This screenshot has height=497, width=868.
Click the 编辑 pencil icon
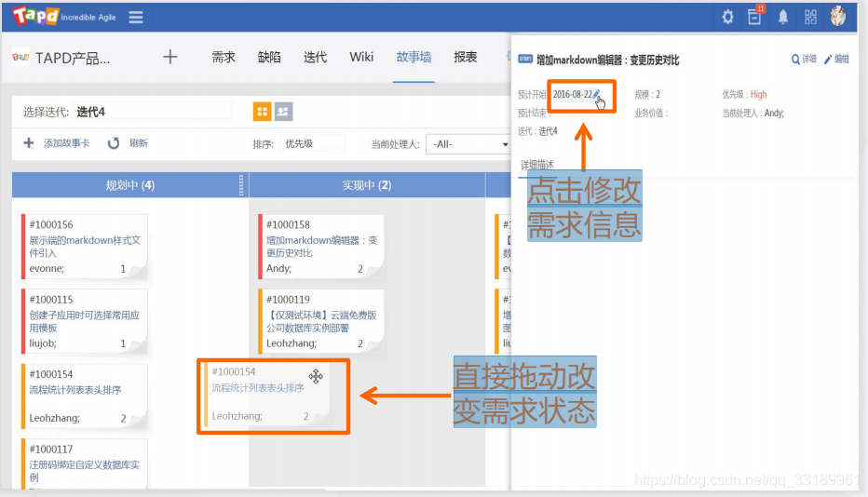pyautogui.click(x=828, y=60)
